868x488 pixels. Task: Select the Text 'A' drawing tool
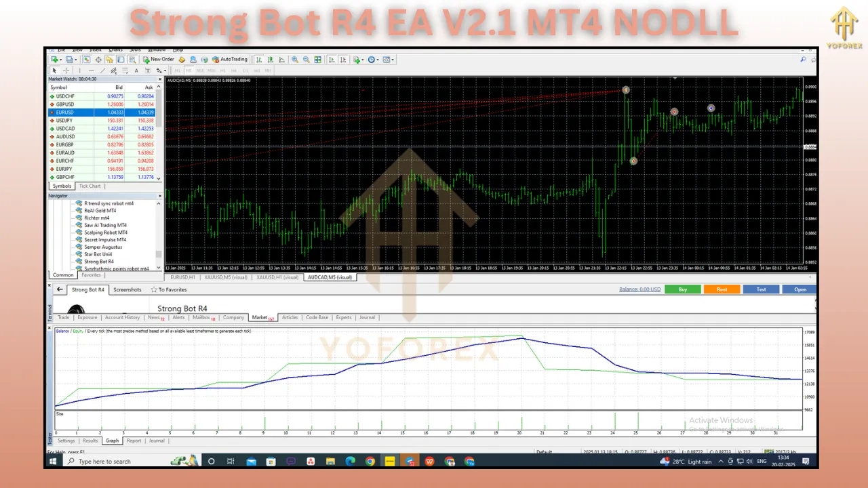[136, 70]
